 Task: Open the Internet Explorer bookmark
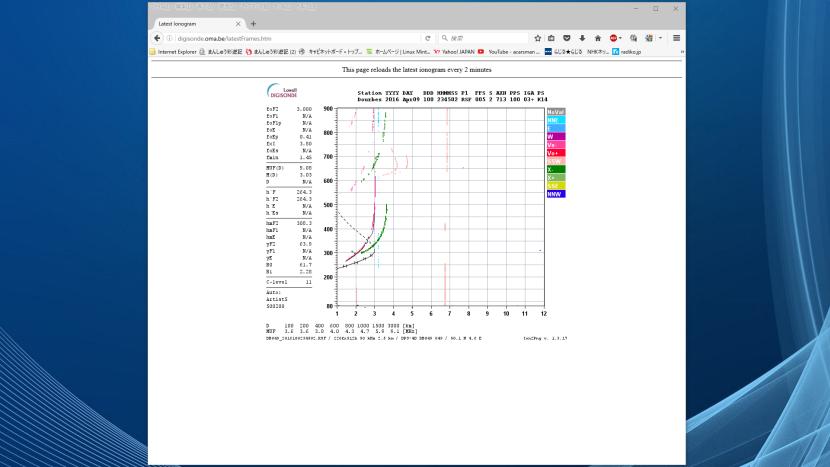pyautogui.click(x=174, y=51)
